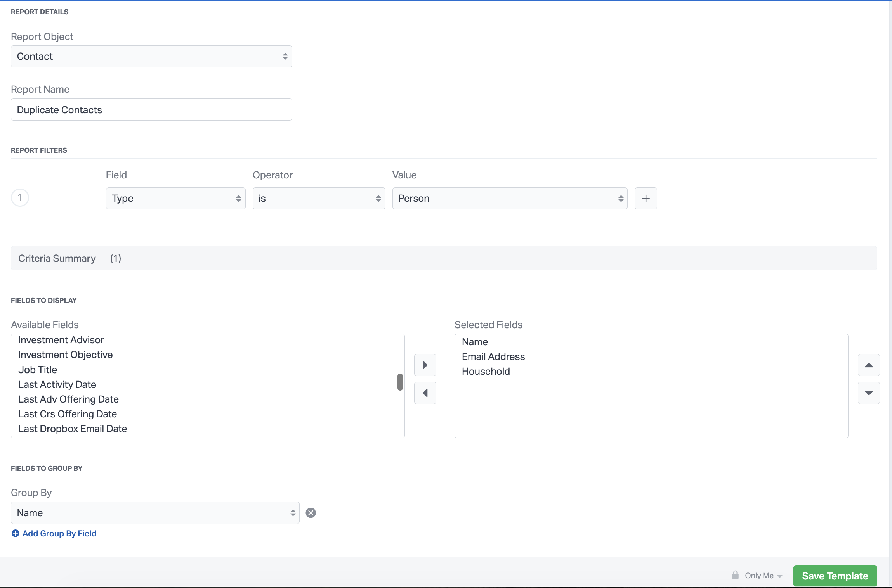This screenshot has height=588, width=892.
Task: Click the Available Fields scrollbar thumb
Action: pyautogui.click(x=400, y=382)
